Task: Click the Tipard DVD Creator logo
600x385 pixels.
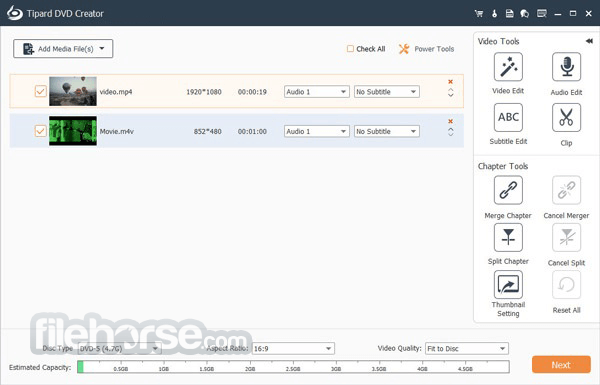Action: click(x=15, y=13)
